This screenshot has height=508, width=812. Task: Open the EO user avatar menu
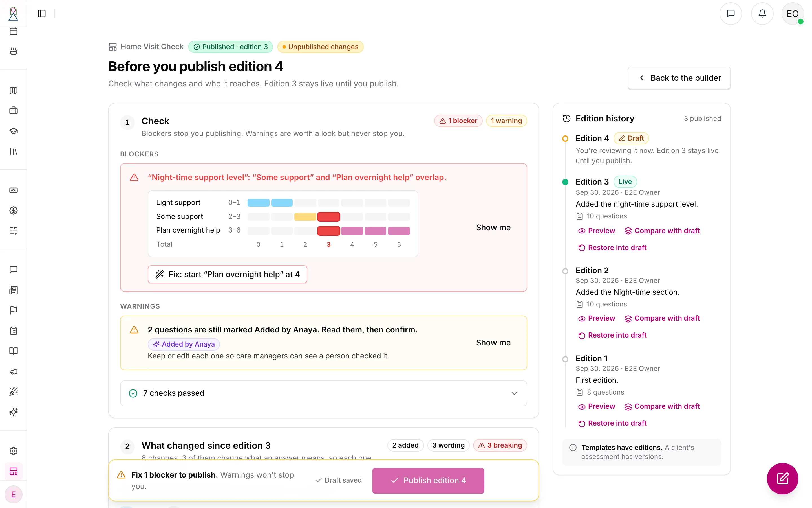pyautogui.click(x=793, y=14)
